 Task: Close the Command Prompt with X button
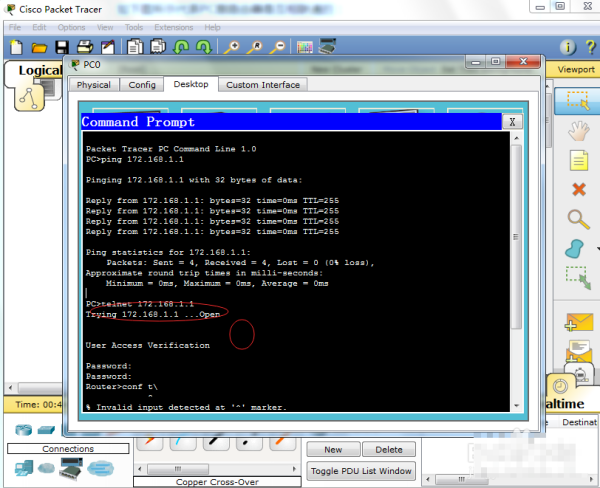click(512, 122)
